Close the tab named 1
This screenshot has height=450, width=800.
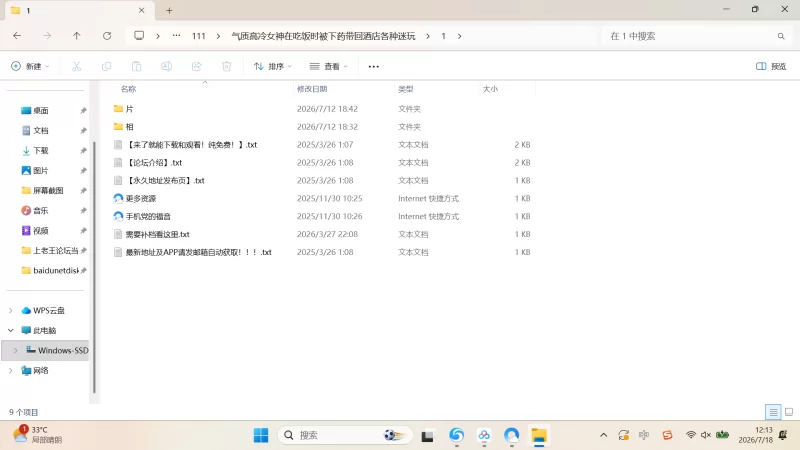click(141, 10)
